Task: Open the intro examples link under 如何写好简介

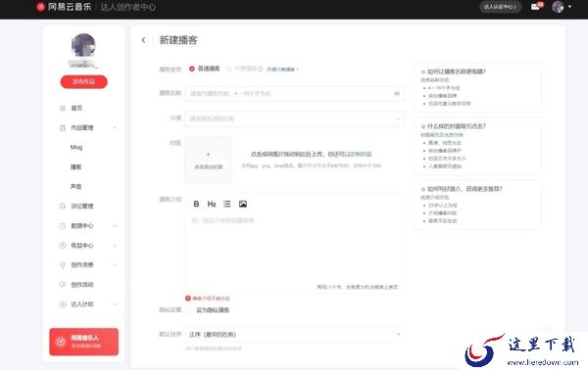Action: [x=434, y=198]
